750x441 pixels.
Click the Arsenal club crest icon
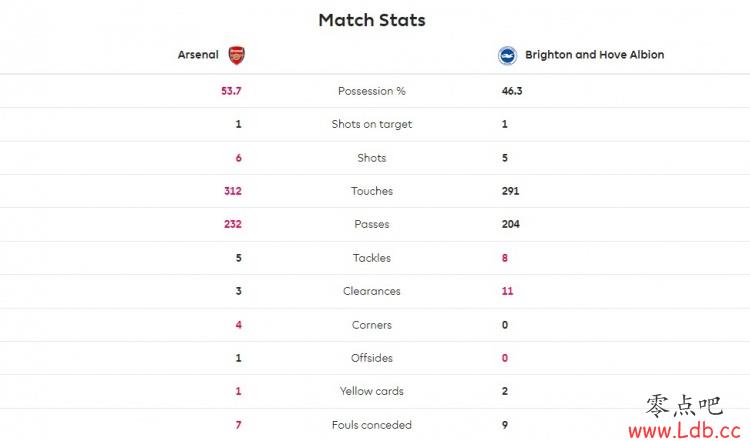(236, 55)
